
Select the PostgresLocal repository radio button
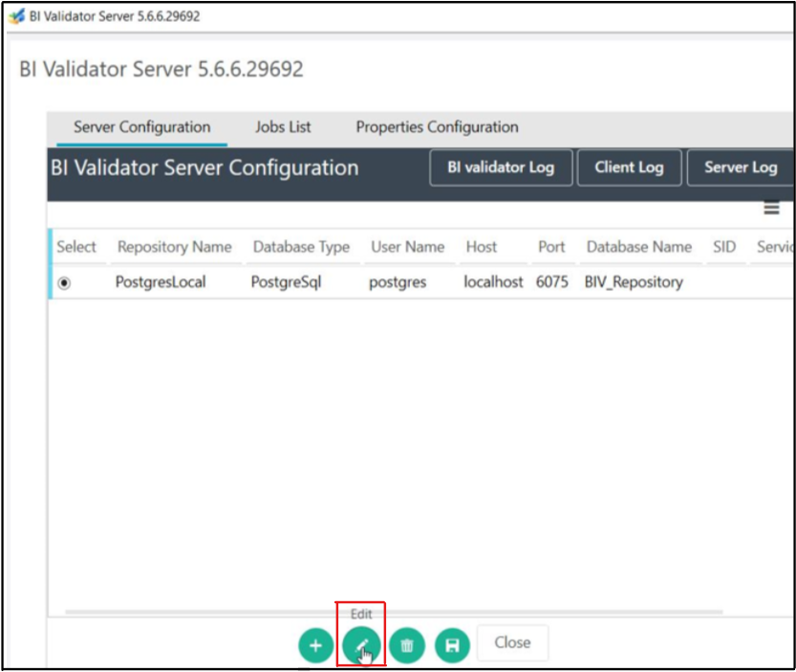pyautogui.click(x=64, y=283)
